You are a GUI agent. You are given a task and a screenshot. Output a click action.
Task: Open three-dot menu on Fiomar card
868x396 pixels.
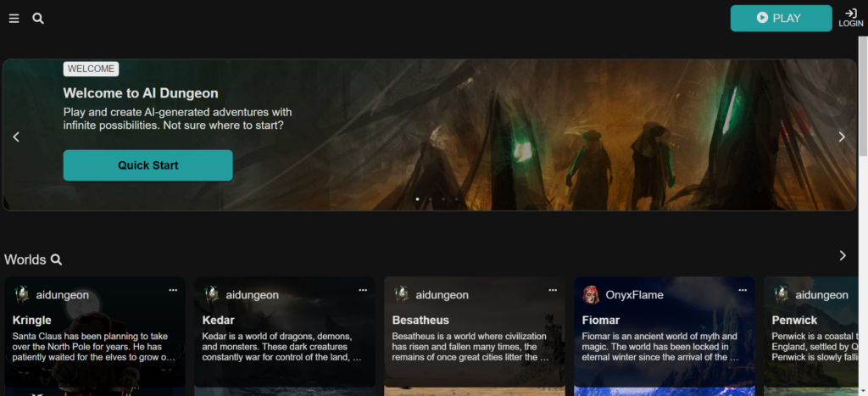coord(743,290)
